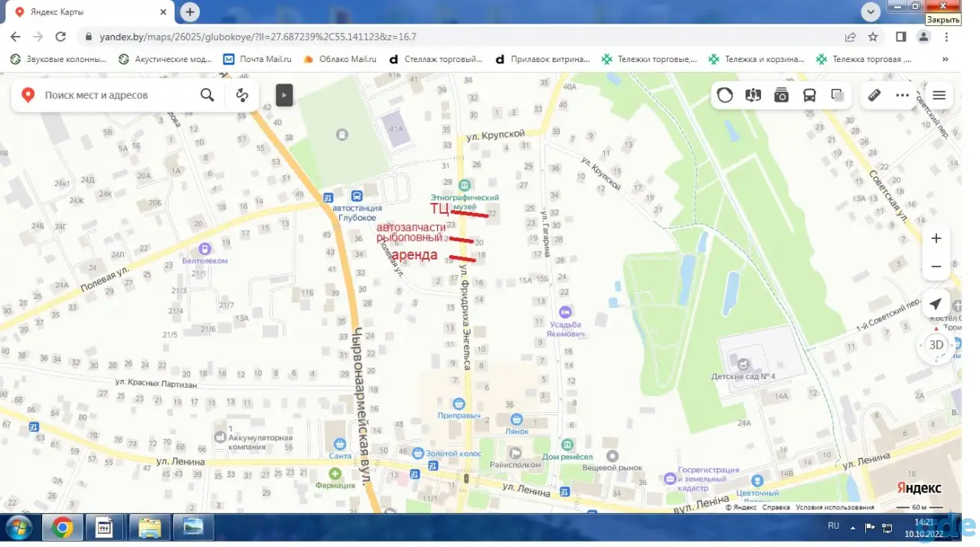The width and height of the screenshot is (980, 547).
Task: Click the 'Справка' link at map bottom
Action: pyautogui.click(x=776, y=507)
